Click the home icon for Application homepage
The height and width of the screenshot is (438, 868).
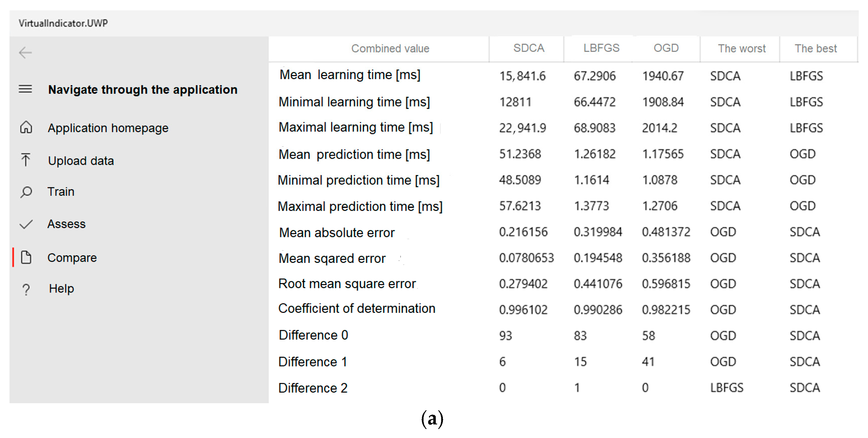tap(26, 127)
